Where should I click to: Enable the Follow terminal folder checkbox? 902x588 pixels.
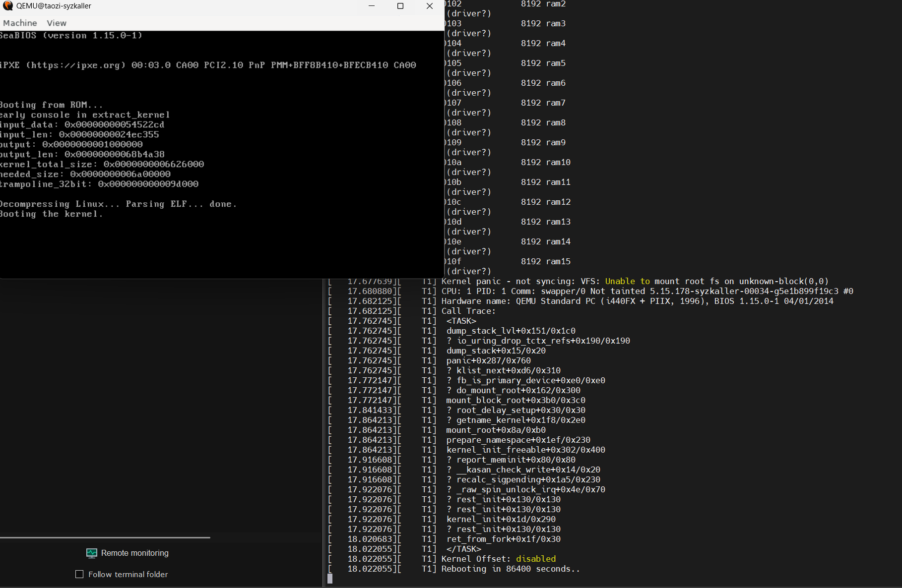79,574
